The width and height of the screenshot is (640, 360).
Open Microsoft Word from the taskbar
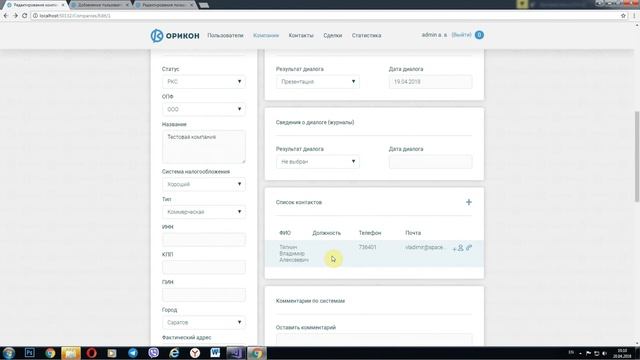(x=215, y=353)
